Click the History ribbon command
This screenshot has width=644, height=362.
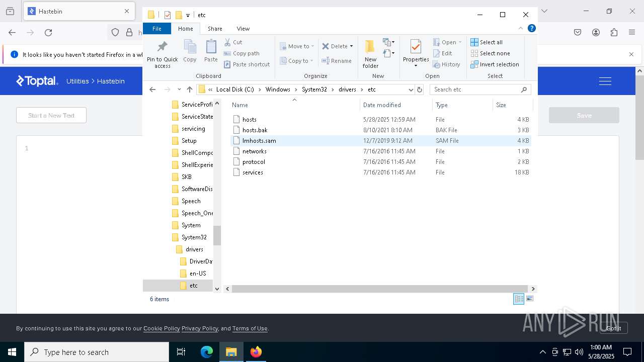(446, 64)
